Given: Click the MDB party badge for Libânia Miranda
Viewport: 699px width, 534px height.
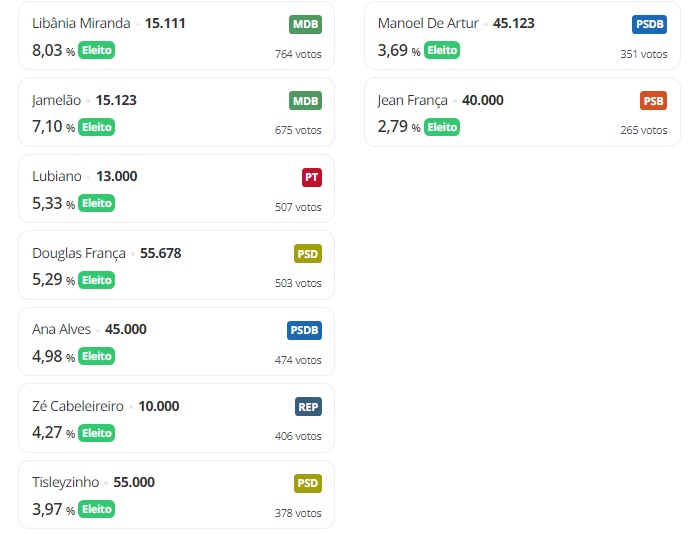Looking at the screenshot, I should click(x=305, y=24).
